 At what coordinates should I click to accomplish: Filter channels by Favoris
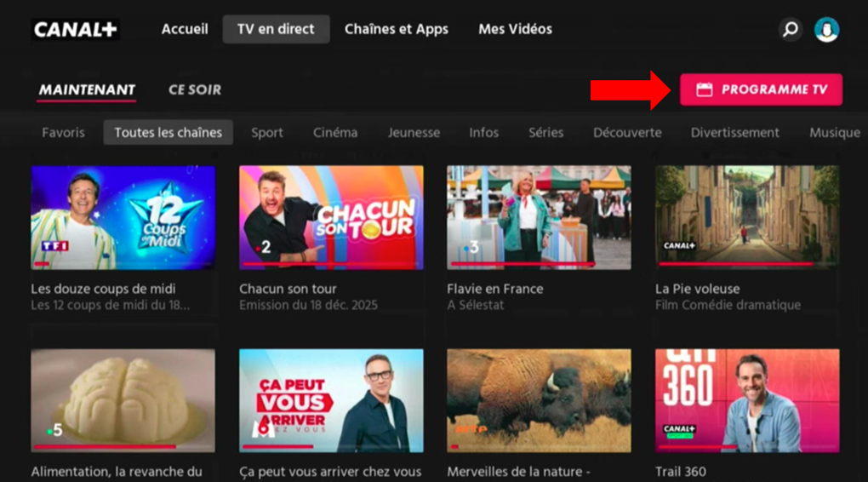[x=64, y=133]
